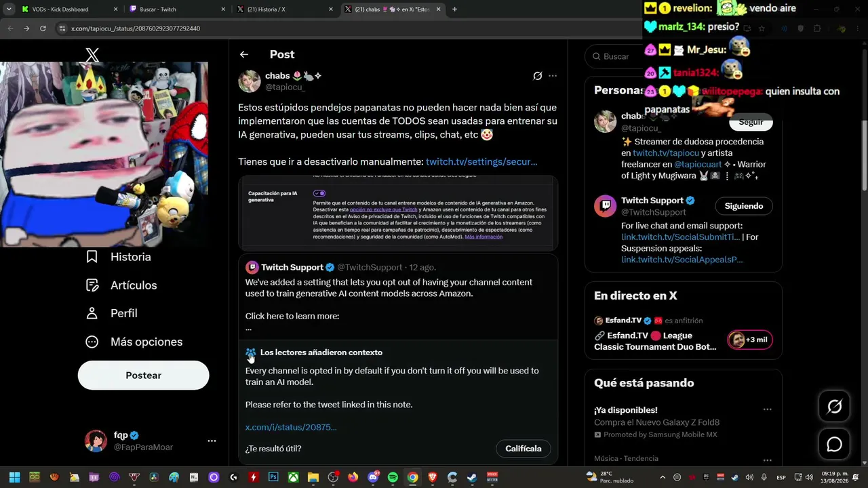
Task: Open clock and date in taskbar
Action: 834,477
